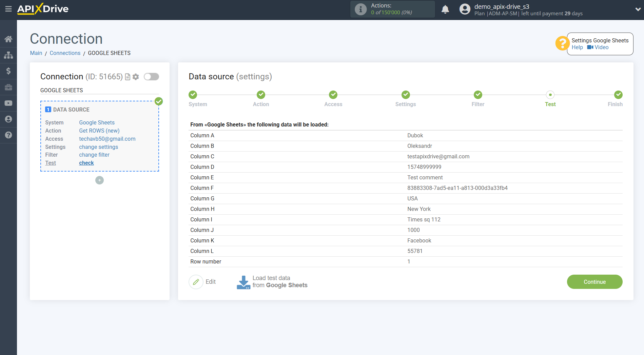Click the Oleksandr value in Column B

tap(419, 146)
